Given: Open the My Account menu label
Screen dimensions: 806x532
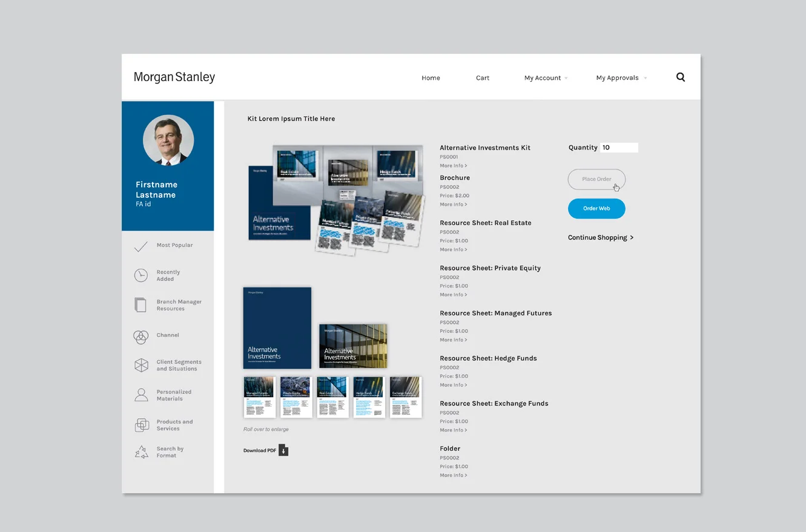Looking at the screenshot, I should 543,78.
